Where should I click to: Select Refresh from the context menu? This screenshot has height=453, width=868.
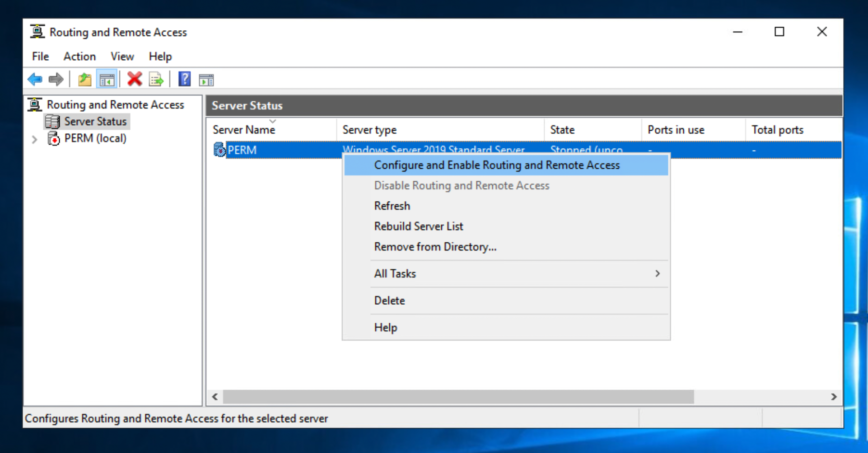tap(392, 206)
